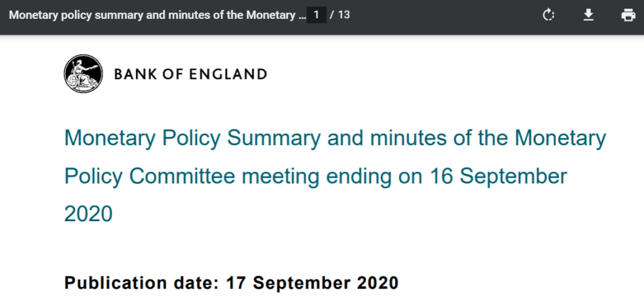644x306 pixels.
Task: Print the document using printer icon
Action: tap(628, 16)
